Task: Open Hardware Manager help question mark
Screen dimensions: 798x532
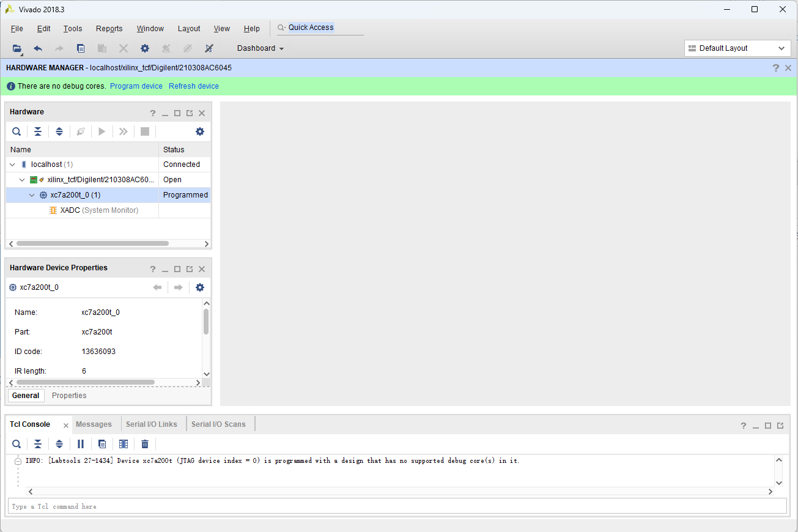Action: [x=776, y=68]
